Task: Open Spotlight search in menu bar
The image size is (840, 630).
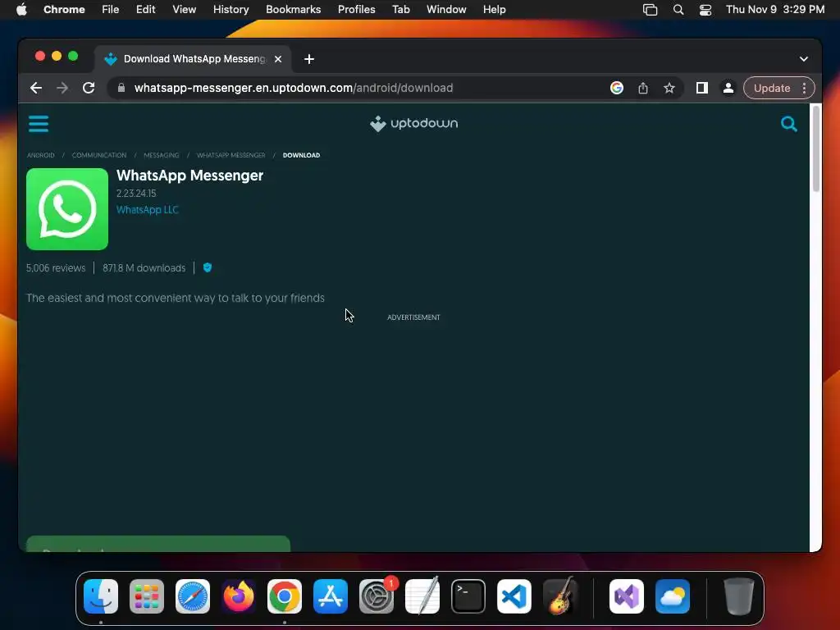Action: pyautogui.click(x=678, y=10)
